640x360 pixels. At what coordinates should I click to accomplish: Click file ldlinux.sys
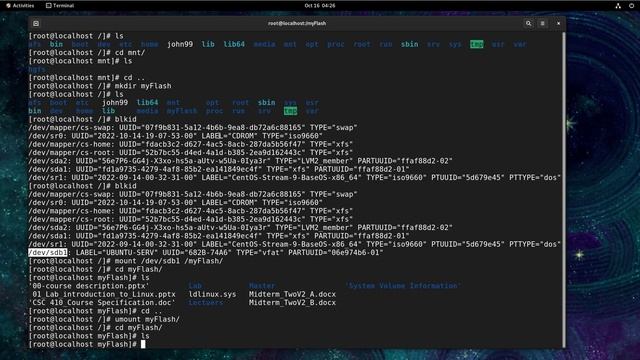pos(212,294)
